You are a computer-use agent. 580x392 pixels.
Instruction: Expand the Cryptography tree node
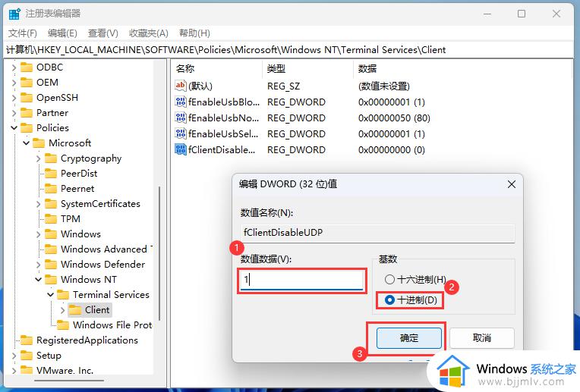(x=39, y=158)
